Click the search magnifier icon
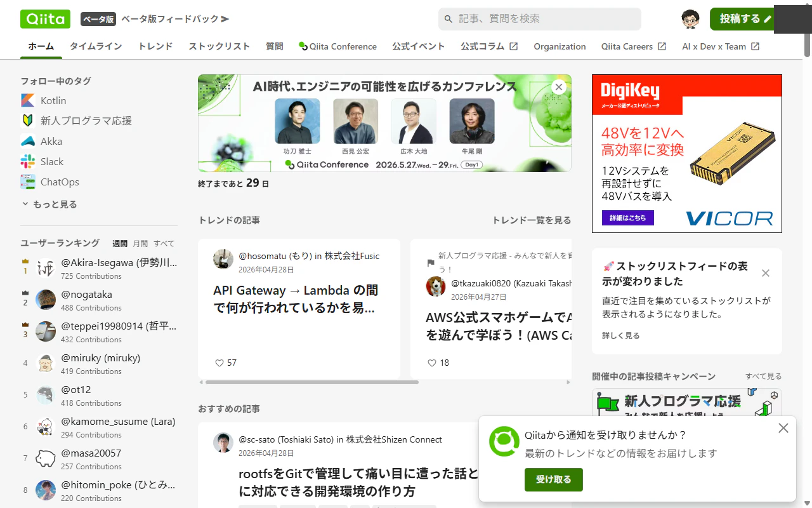 tap(449, 19)
